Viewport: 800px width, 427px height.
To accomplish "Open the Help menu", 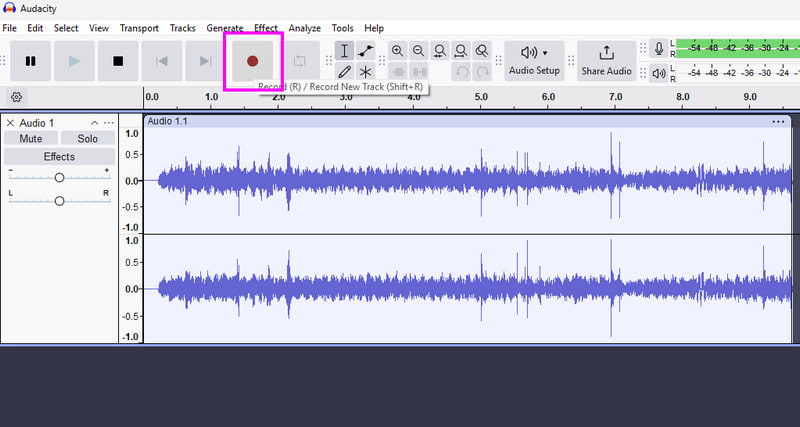I will 374,28.
